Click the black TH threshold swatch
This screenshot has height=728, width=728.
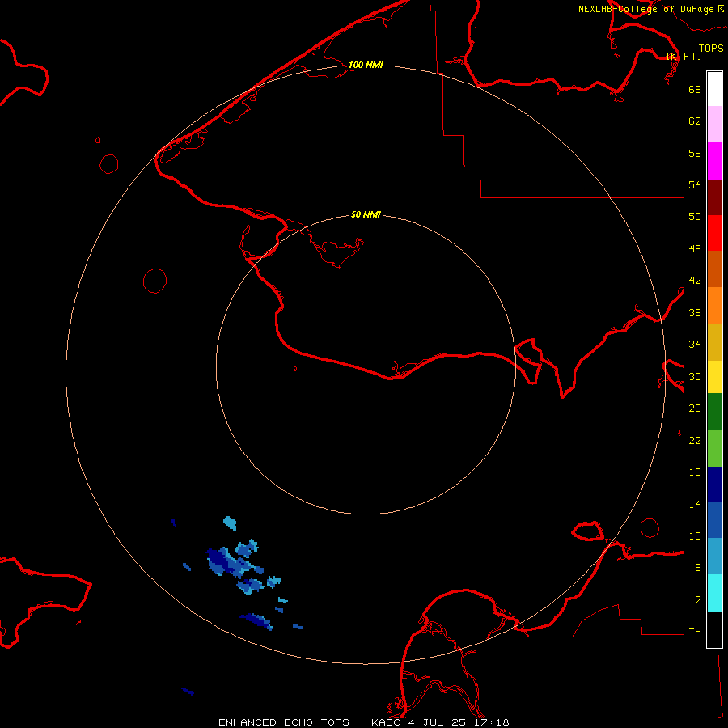714,629
